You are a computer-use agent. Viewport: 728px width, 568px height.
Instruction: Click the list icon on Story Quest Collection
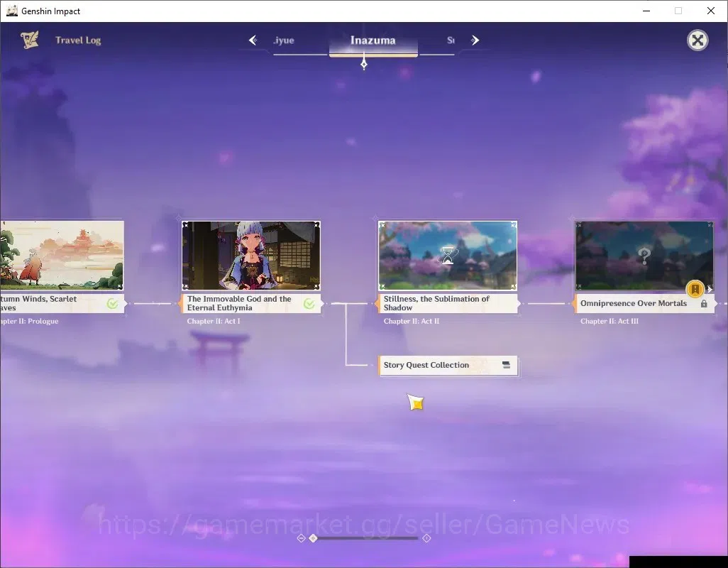506,365
